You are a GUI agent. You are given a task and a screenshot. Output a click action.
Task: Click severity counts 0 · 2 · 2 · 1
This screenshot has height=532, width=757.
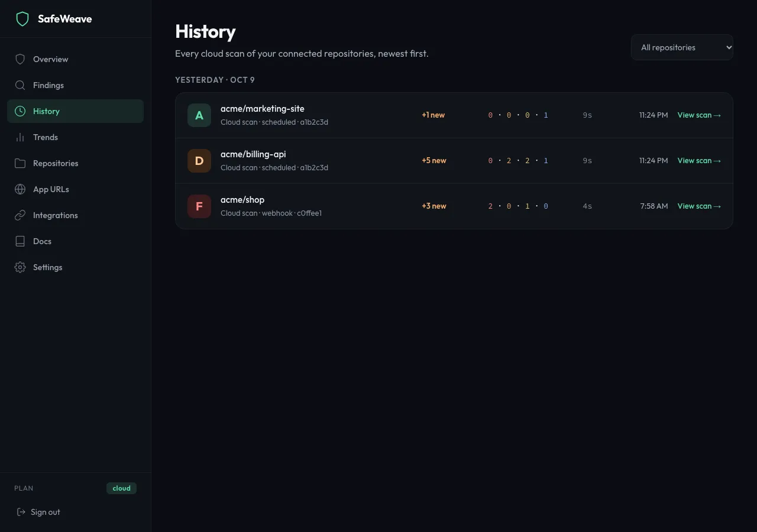tap(518, 161)
